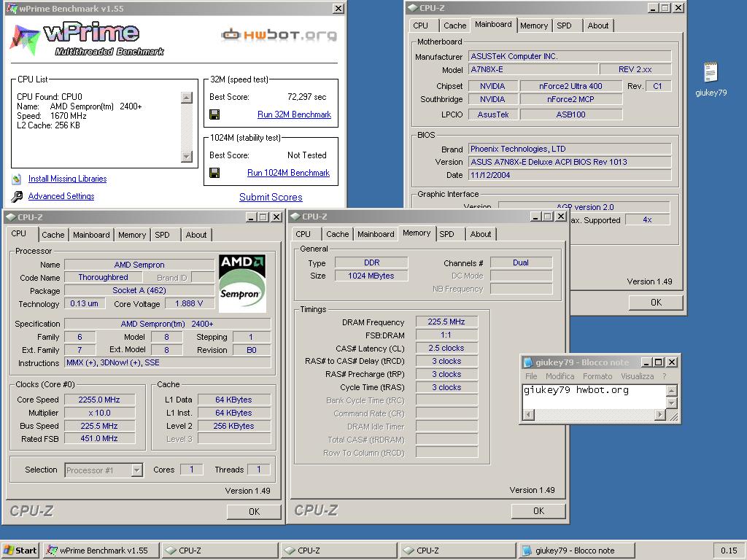Viewport: 747px width, 560px height.
Task: Switch to Cache tab in CPU window
Action: pyautogui.click(x=53, y=235)
